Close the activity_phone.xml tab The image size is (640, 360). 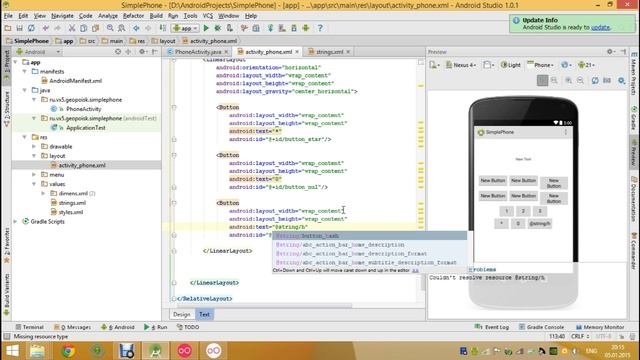pos(297,52)
